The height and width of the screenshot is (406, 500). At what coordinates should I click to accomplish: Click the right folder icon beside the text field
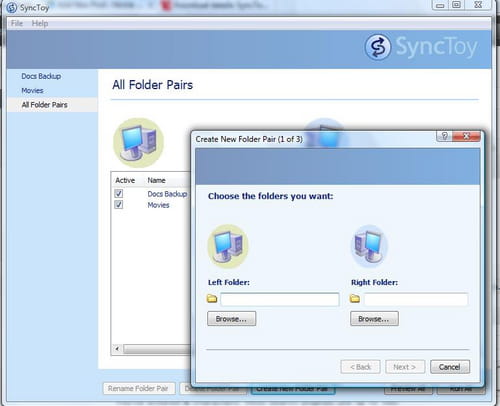[355, 299]
